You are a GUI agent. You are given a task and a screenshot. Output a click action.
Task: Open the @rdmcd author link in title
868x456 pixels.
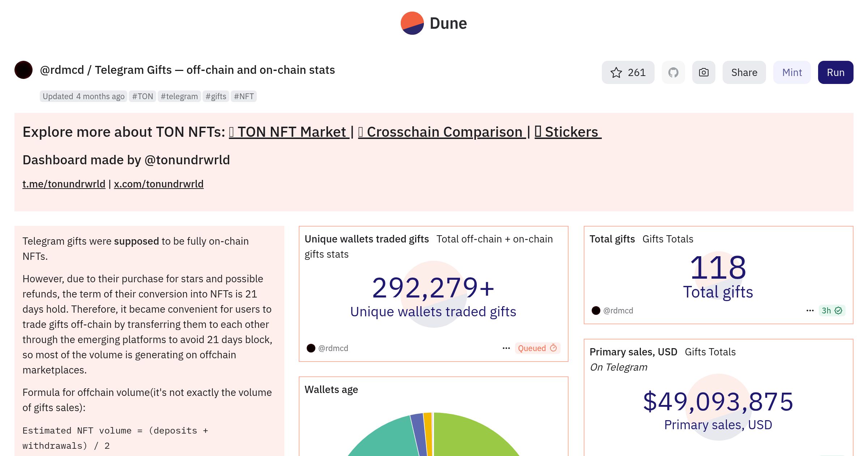tap(62, 70)
